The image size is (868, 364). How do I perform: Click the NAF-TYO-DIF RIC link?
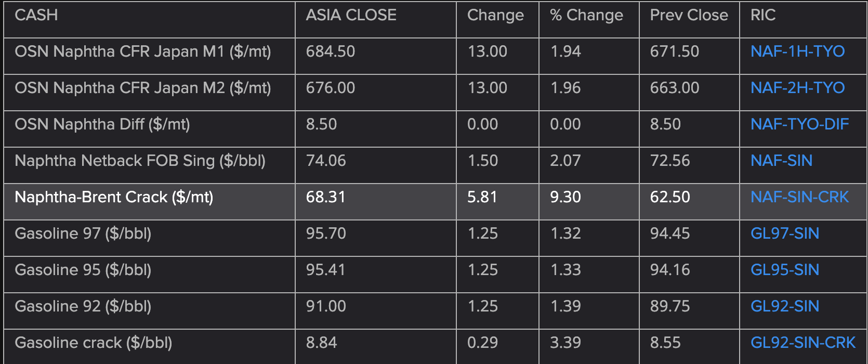[799, 124]
